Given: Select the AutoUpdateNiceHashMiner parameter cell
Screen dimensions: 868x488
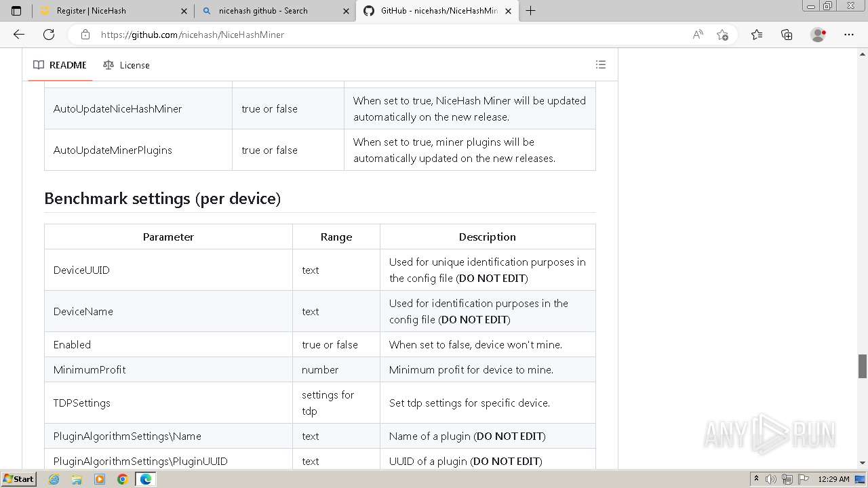Looking at the screenshot, I should click(x=138, y=108).
